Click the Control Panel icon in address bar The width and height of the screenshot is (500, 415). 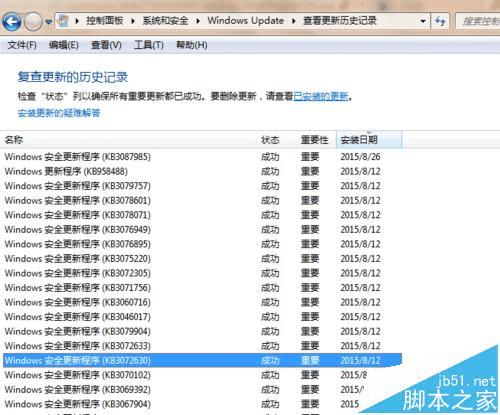click(63, 21)
